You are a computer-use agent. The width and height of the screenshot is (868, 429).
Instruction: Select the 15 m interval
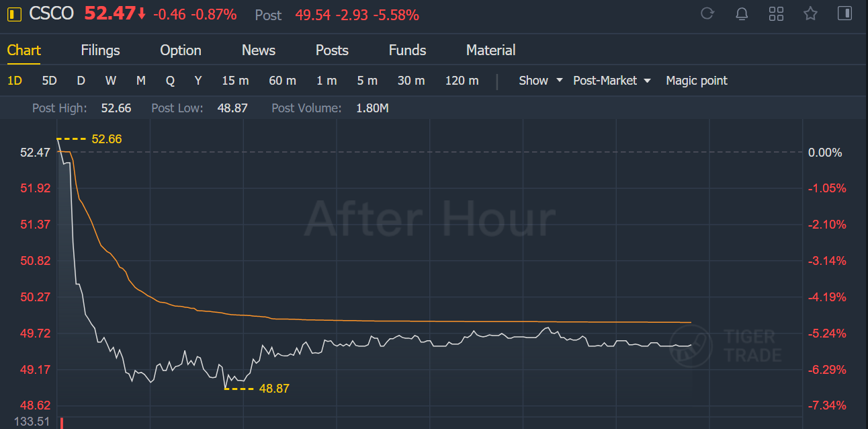pos(235,81)
